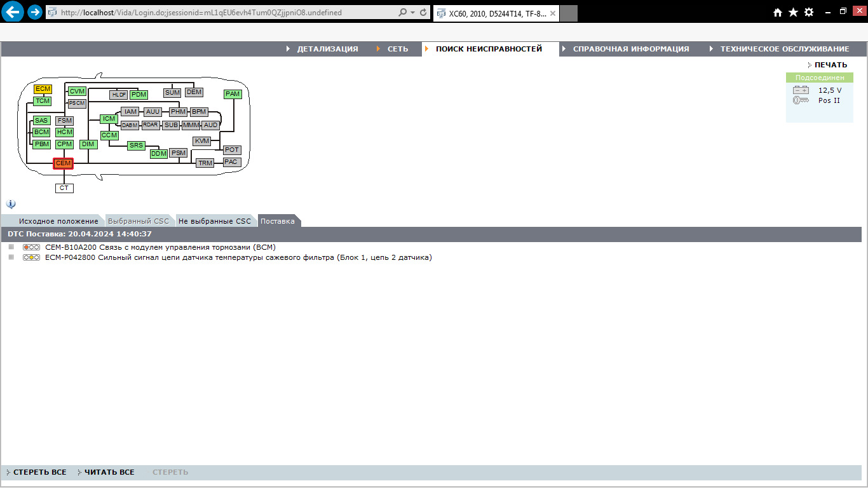Click the DTC status icon for ECM-P042800

pos(31,257)
